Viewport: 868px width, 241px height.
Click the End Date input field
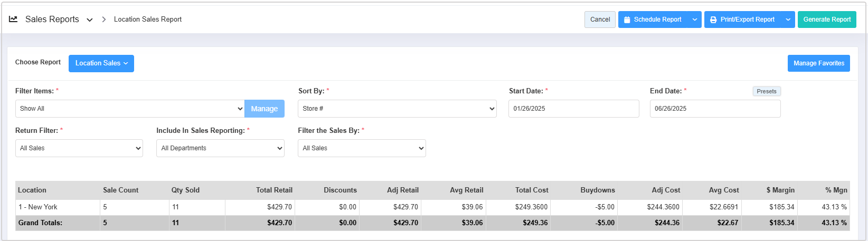tap(714, 109)
